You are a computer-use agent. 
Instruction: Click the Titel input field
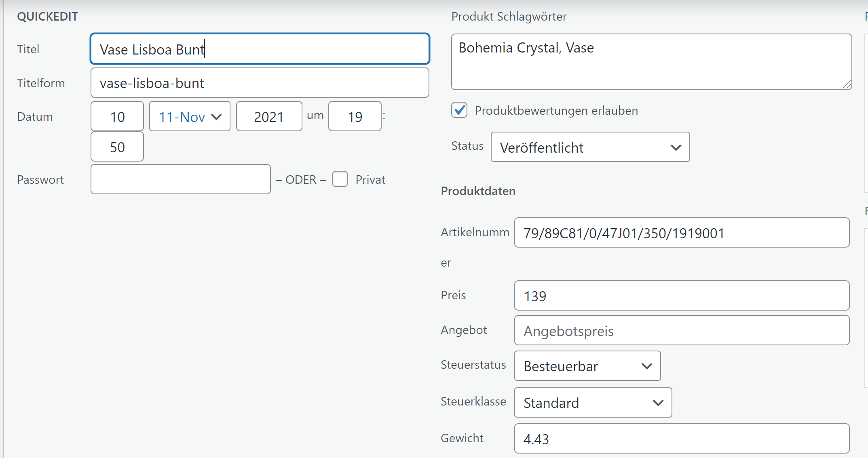(260, 49)
